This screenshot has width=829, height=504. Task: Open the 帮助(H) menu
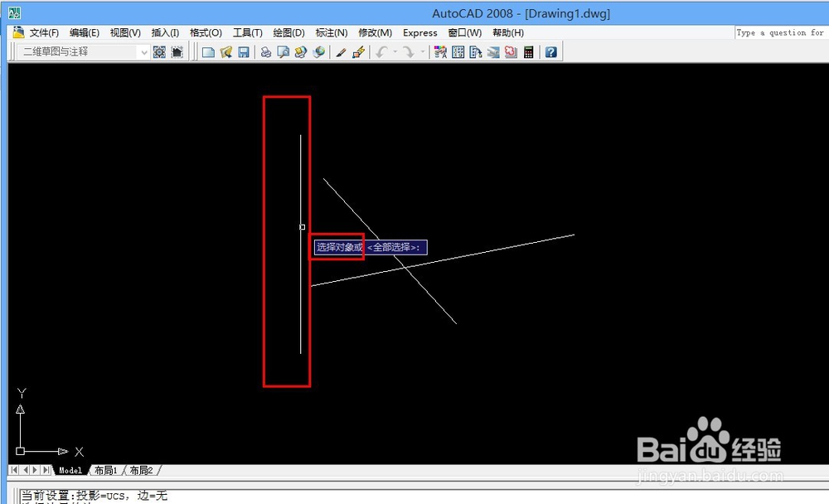point(508,33)
